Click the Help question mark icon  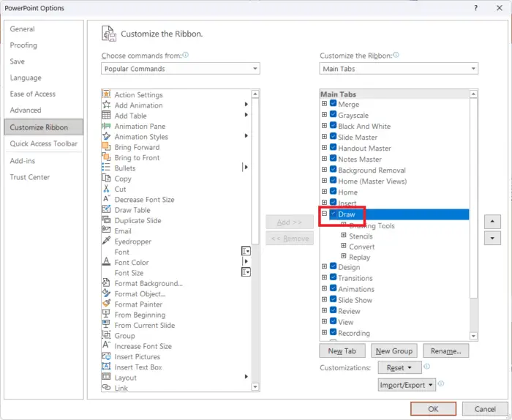(475, 8)
